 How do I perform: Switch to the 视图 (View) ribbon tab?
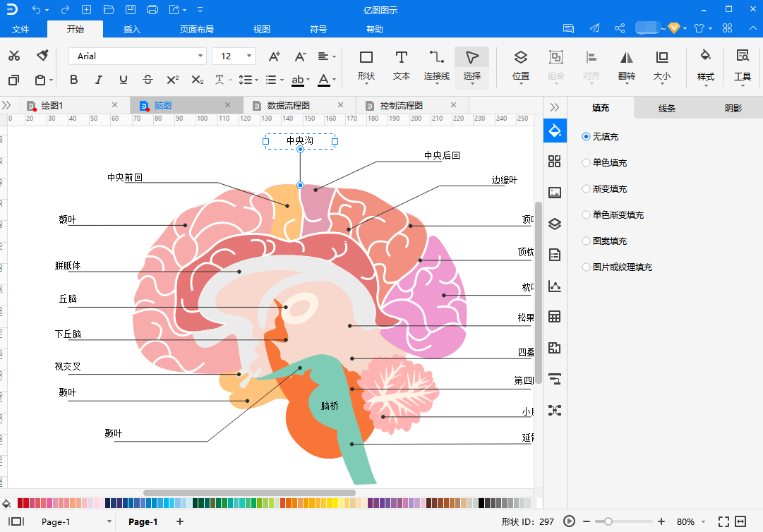261,29
